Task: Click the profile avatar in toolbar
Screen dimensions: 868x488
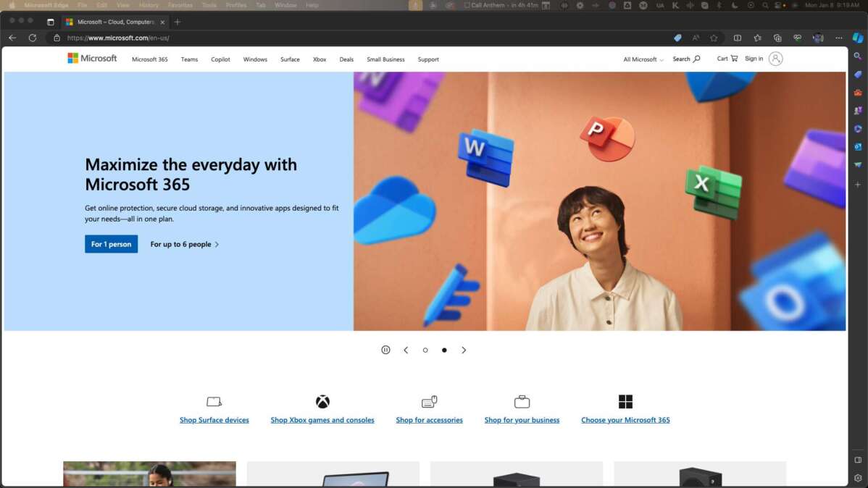Action: tap(818, 38)
